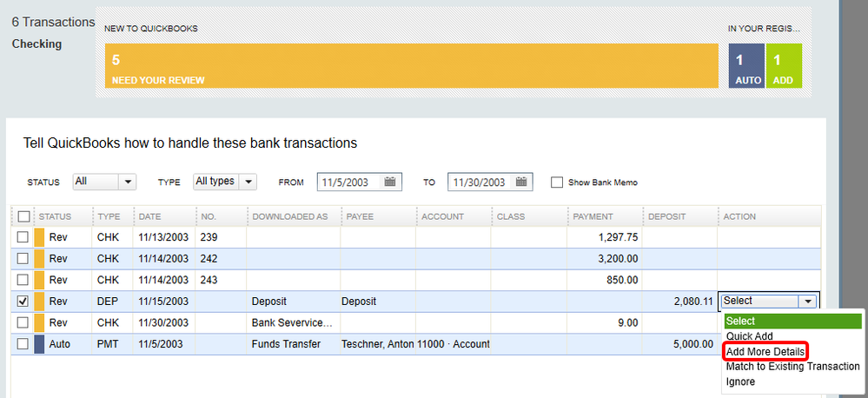This screenshot has height=398, width=868.
Task: Click payment amount 9.00
Action: [629, 322]
